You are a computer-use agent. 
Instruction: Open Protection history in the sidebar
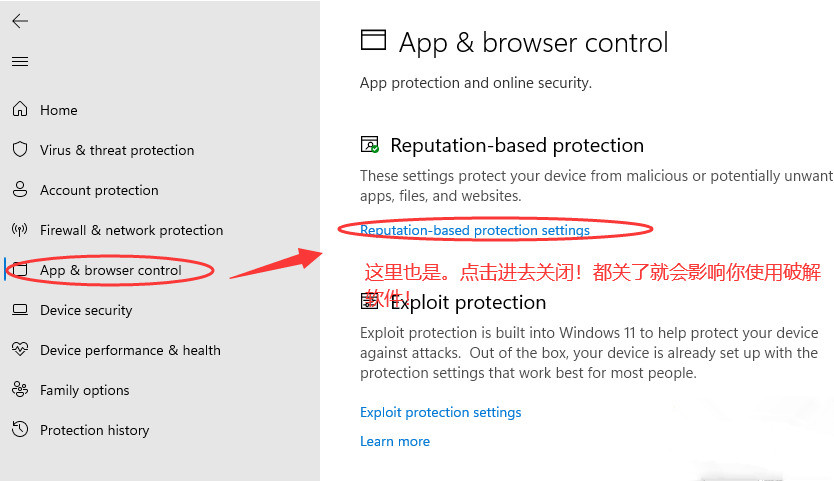[94, 430]
